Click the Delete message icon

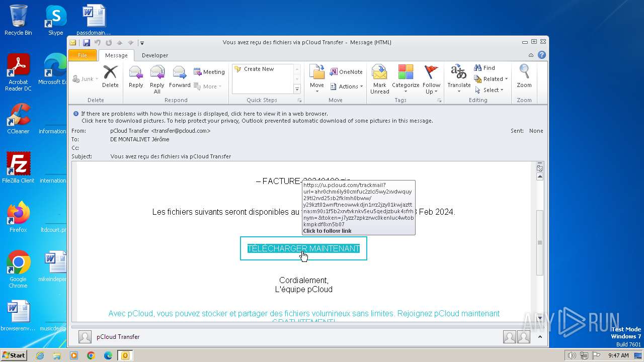110,77
